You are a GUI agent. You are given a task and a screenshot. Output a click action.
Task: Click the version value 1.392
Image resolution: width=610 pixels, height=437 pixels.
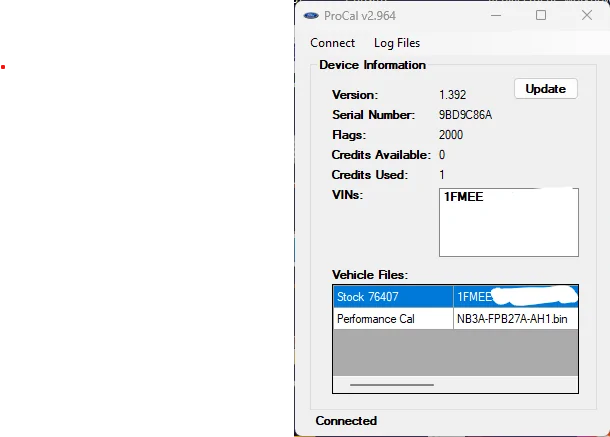452,95
